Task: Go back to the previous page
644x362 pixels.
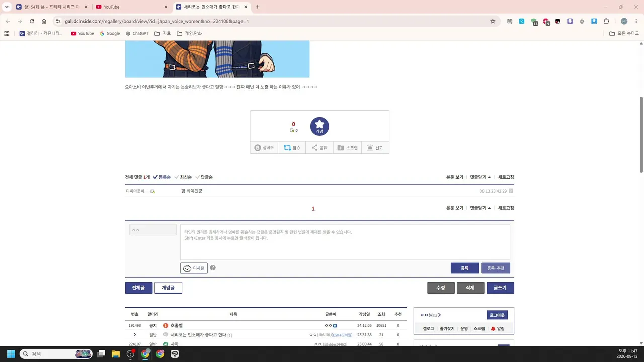Action: click(x=8, y=21)
